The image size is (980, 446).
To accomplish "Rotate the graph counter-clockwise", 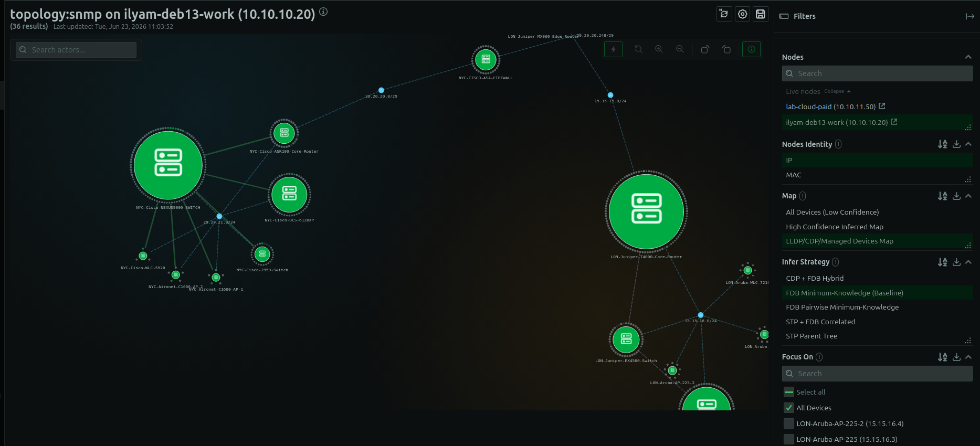I will click(x=726, y=49).
